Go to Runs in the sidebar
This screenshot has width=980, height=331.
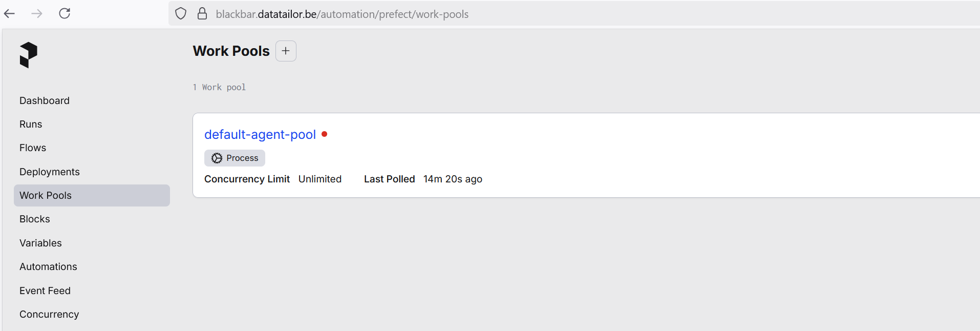[x=31, y=124]
